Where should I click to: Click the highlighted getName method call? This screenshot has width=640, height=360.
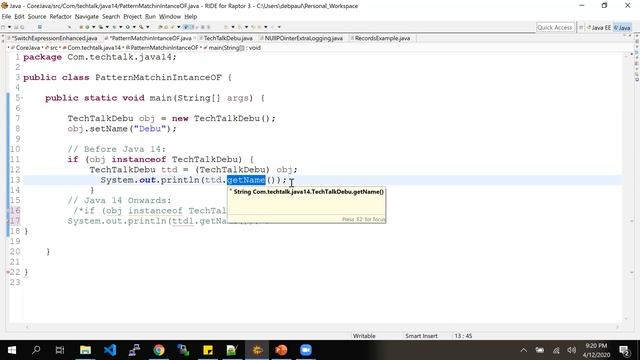pos(246,180)
